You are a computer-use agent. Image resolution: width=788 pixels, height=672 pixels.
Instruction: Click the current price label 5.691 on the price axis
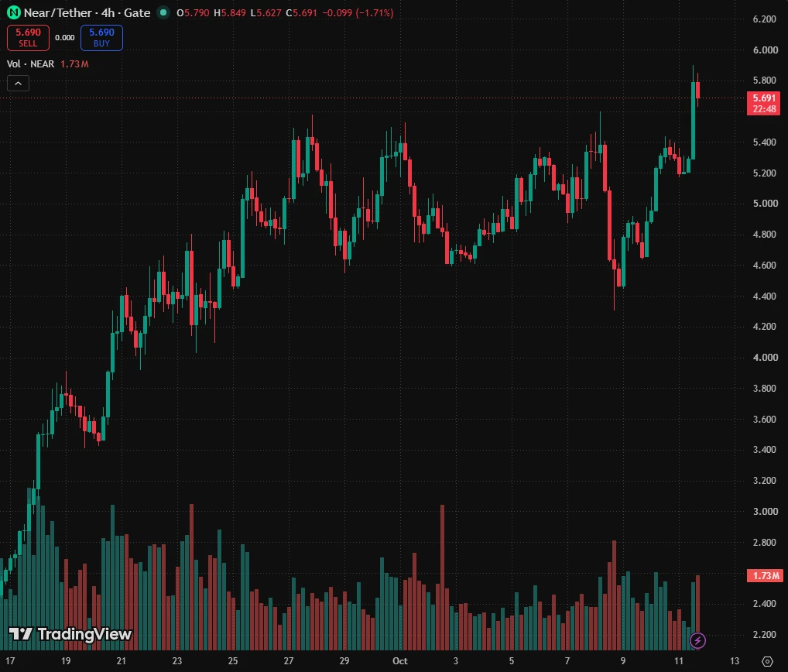pos(763,103)
